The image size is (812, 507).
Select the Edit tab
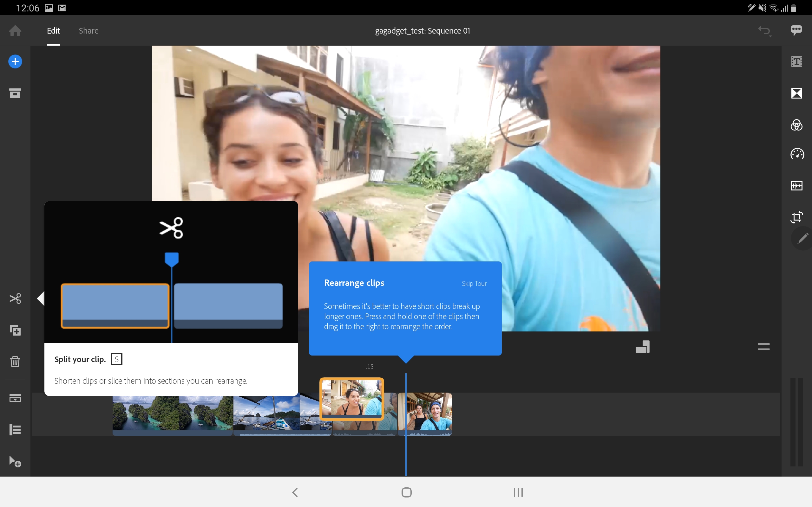pos(53,30)
